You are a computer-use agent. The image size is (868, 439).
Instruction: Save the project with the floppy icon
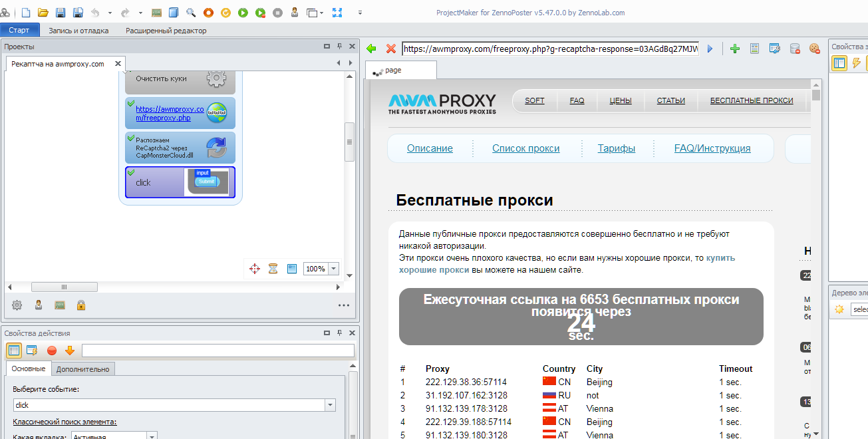(61, 13)
